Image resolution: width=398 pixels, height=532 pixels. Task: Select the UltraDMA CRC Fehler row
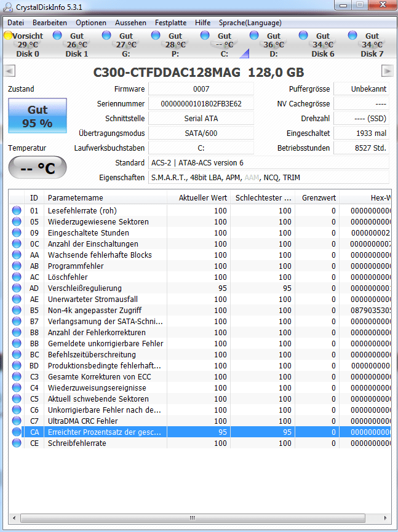tap(200, 421)
